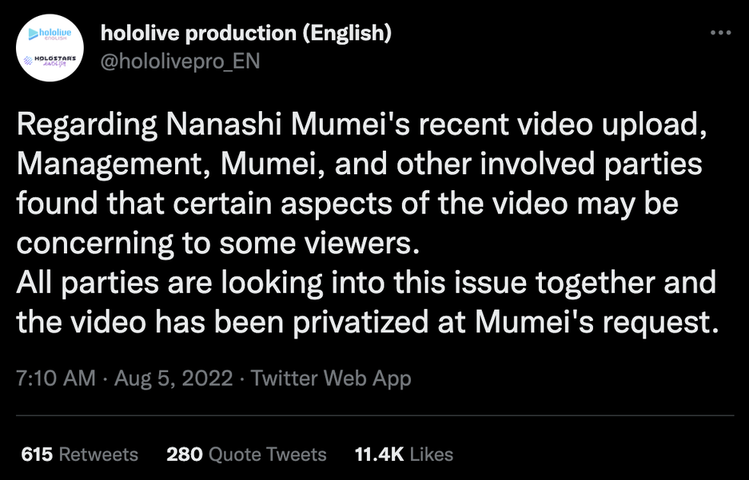Click the hololive production profile avatar
The image size is (749, 480).
point(50,47)
